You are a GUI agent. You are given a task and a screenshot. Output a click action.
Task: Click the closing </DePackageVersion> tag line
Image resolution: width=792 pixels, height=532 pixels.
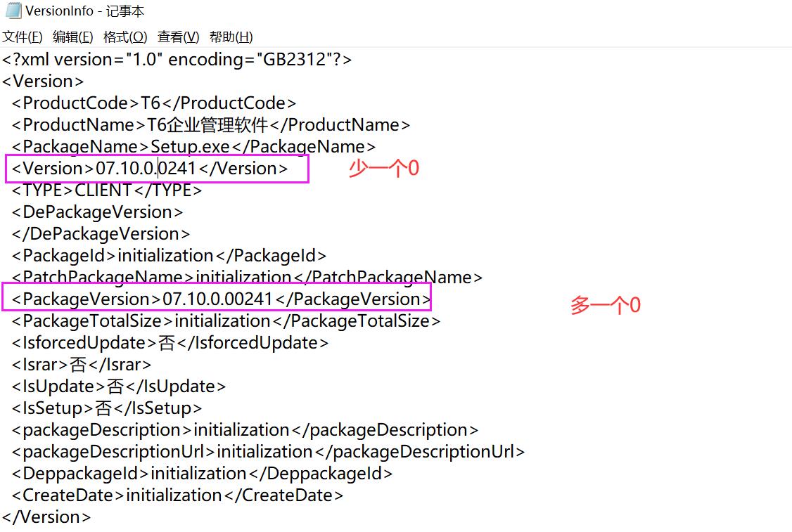[x=101, y=234]
